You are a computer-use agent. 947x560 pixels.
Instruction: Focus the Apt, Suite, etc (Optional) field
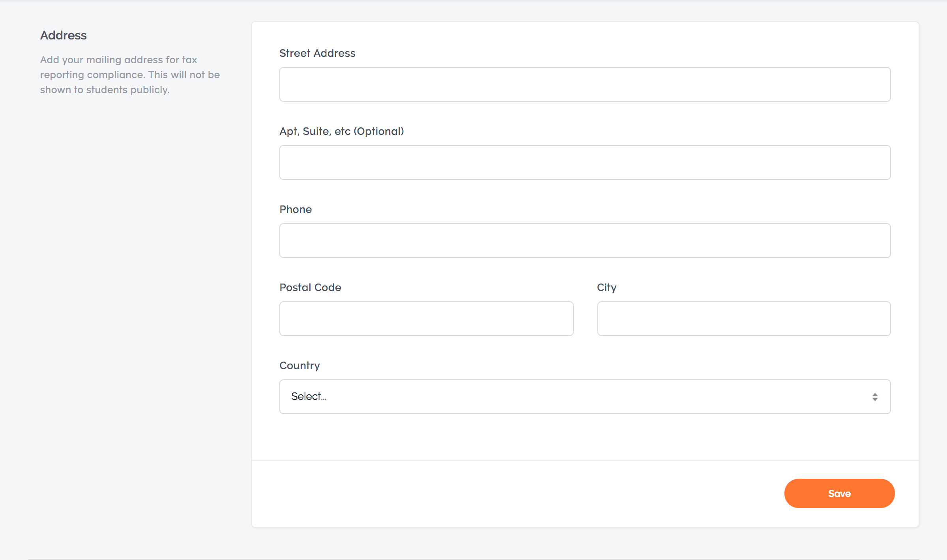(x=585, y=162)
